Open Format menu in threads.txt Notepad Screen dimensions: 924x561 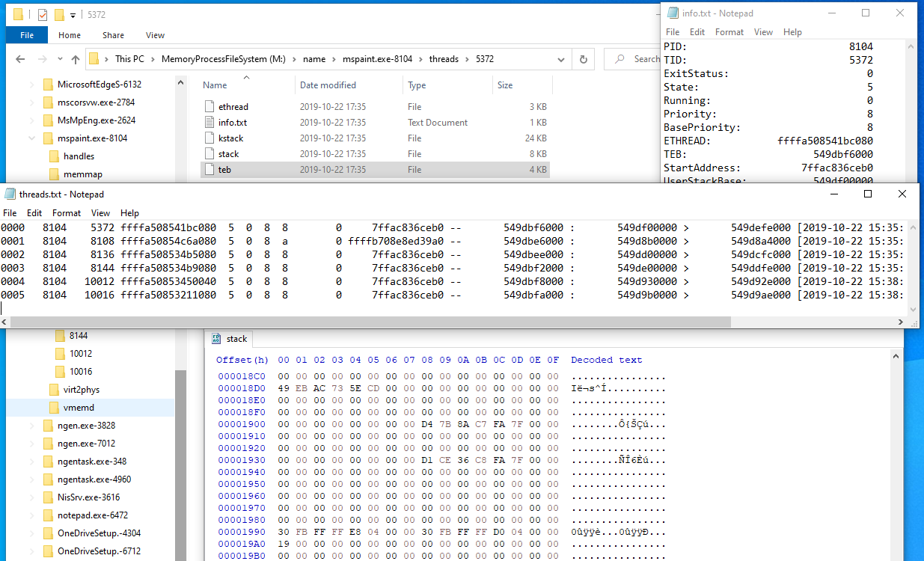pyautogui.click(x=67, y=213)
